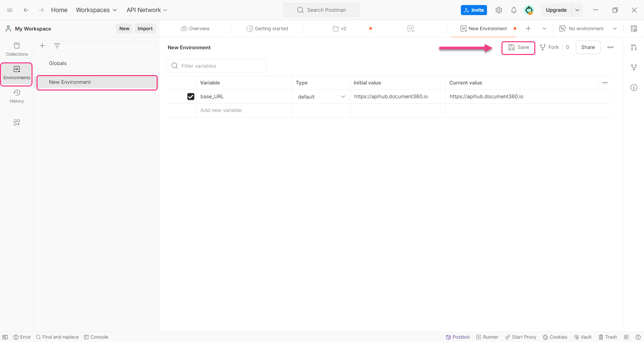Click the Import button
Screen dimensions: 644x342
(x=145, y=28)
